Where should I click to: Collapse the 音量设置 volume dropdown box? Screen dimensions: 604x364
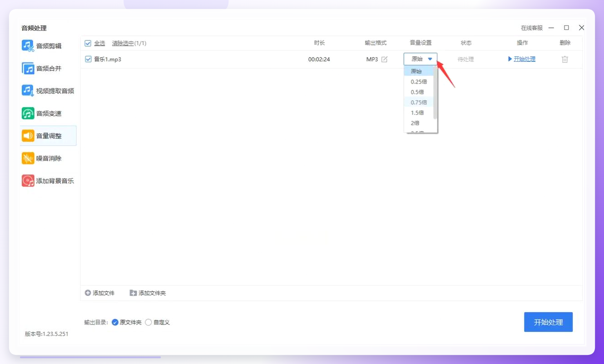421,59
